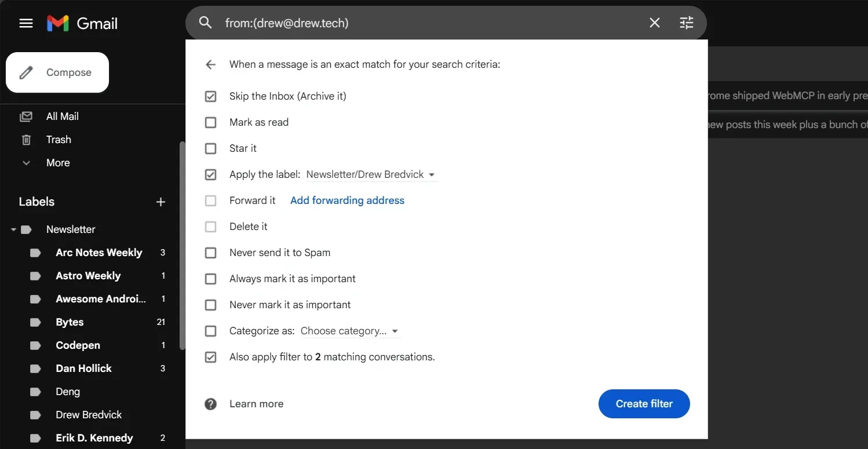The image size is (868, 449).
Task: Open email about new posts this week
Action: (787, 125)
